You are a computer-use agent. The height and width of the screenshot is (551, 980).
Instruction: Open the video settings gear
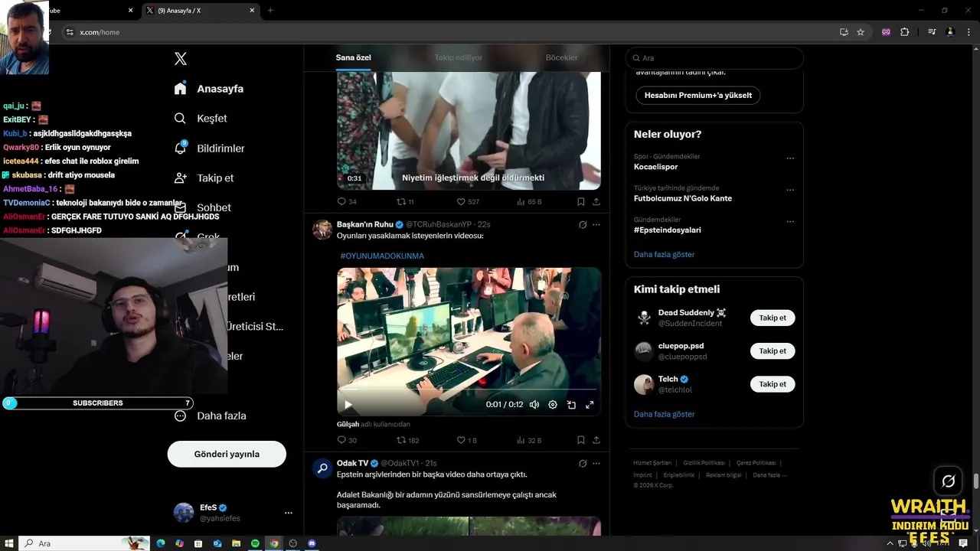pos(553,405)
